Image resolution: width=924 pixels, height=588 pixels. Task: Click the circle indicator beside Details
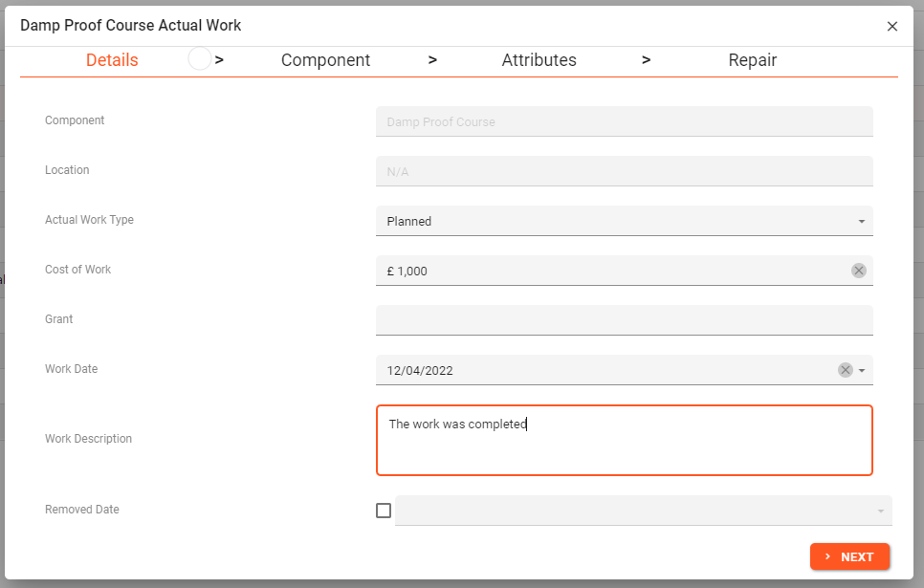point(199,59)
